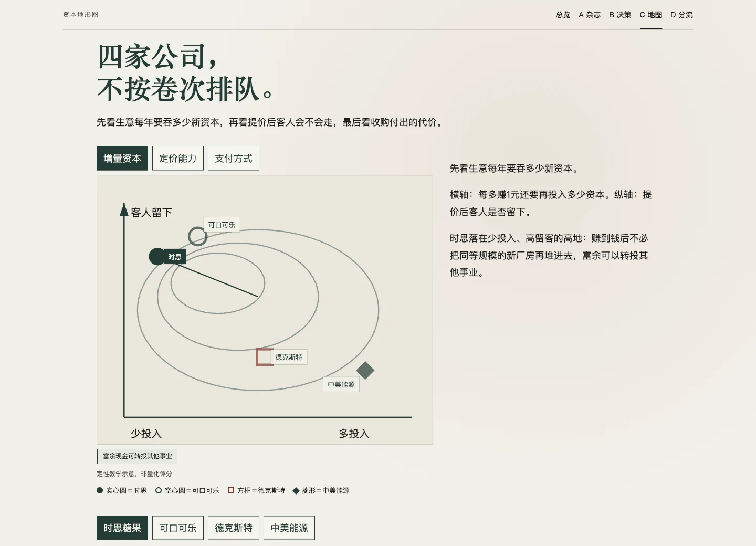
Task: Click the 多投入 axis label
Action: pos(354,434)
